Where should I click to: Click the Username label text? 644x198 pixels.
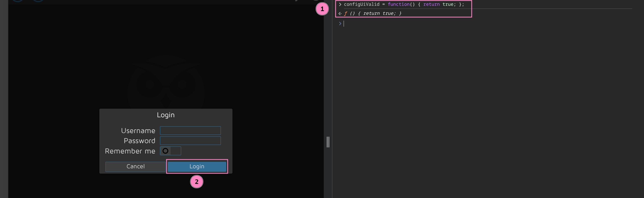coord(138,131)
